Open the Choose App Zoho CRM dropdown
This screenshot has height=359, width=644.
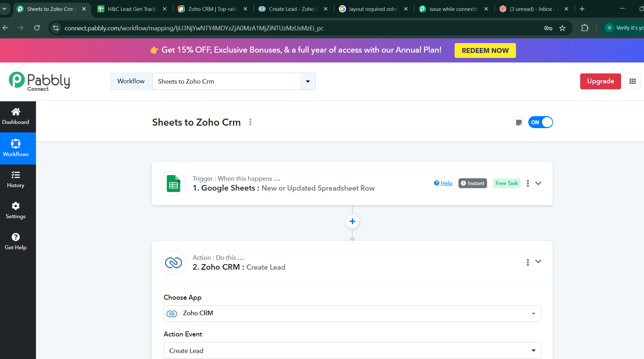click(352, 313)
